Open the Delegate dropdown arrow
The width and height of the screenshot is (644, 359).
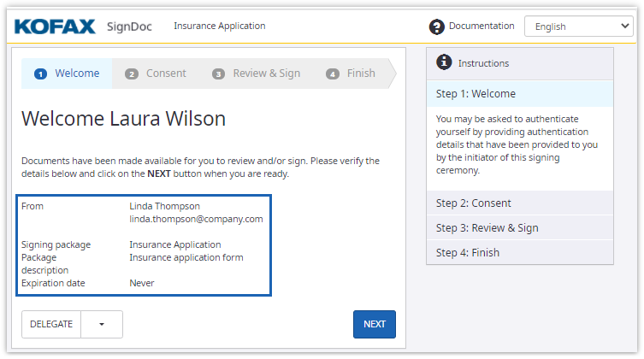point(103,325)
